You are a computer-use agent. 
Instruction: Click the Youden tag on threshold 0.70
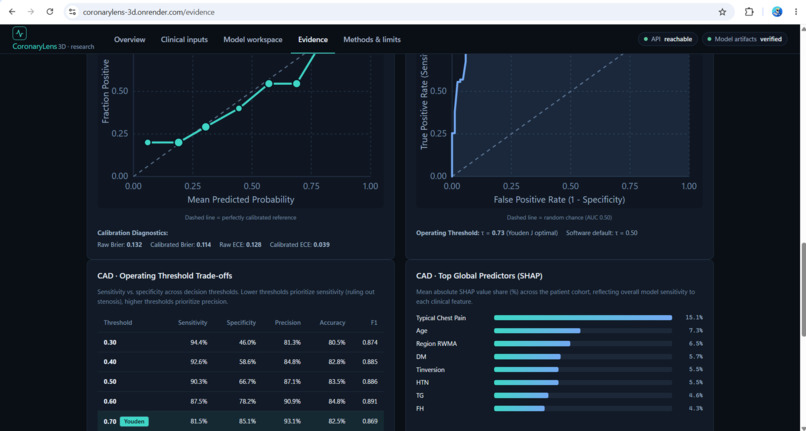pyautogui.click(x=134, y=421)
